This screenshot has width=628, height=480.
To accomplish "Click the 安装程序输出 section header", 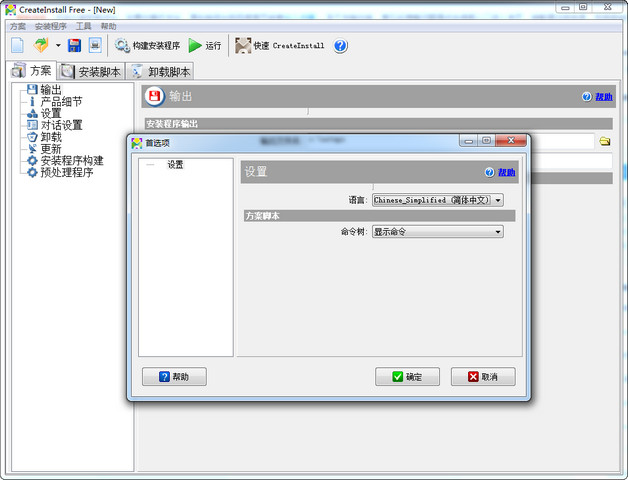I will [x=378, y=124].
